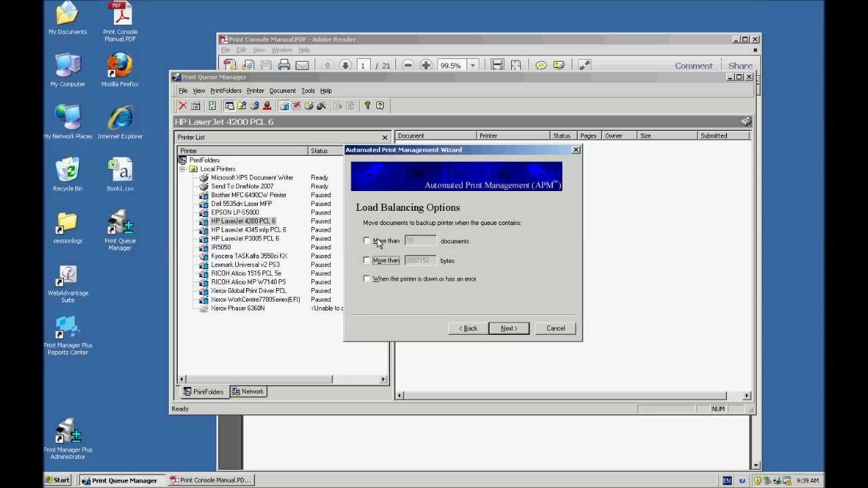Enable More than bytes checkbox
This screenshot has width=868, height=488.
[367, 260]
